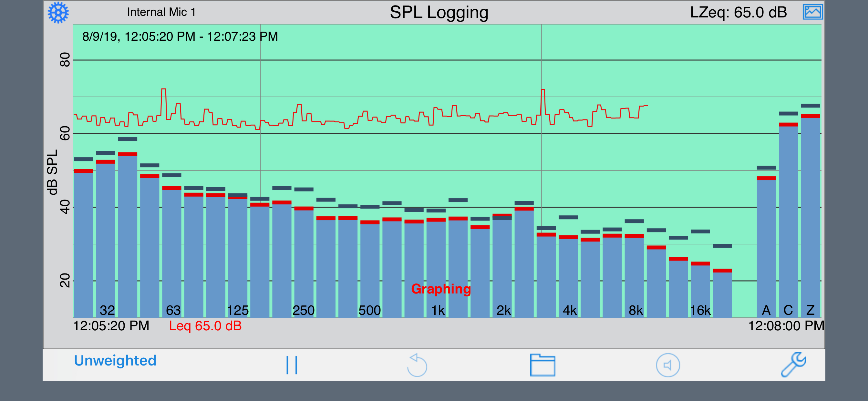Click the 2k band label
The width and height of the screenshot is (868, 401).
504,310
